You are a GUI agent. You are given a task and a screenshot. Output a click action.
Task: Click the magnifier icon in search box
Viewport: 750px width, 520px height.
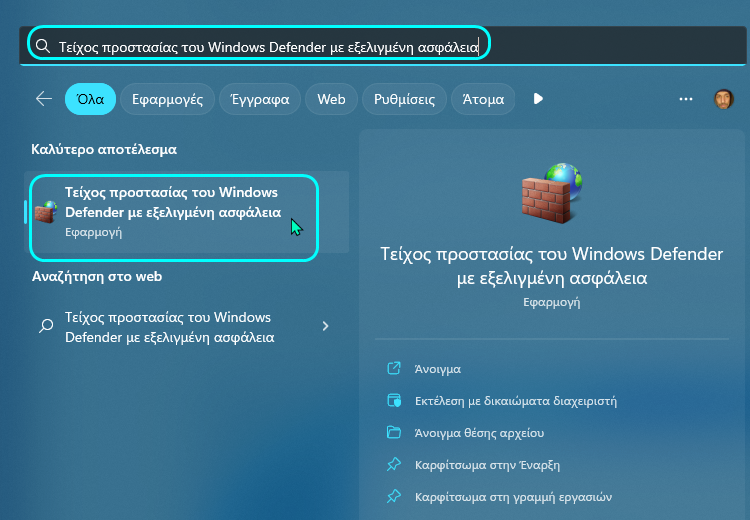pyautogui.click(x=43, y=46)
